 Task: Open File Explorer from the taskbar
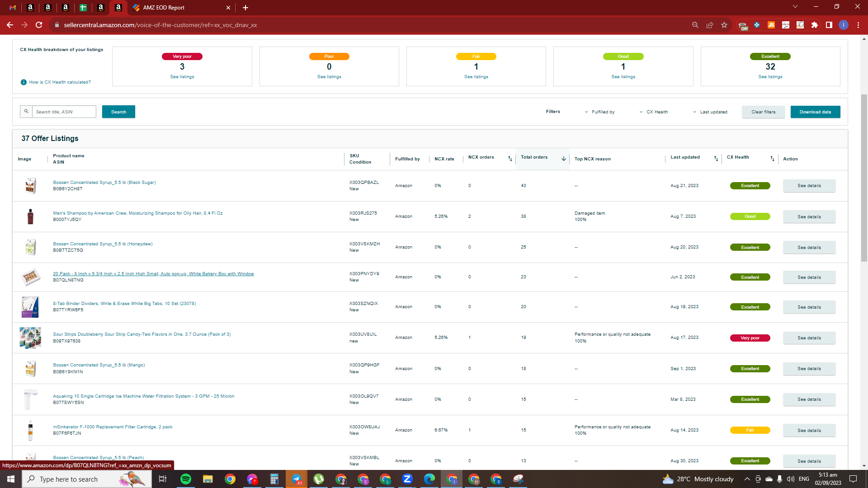coord(208,479)
